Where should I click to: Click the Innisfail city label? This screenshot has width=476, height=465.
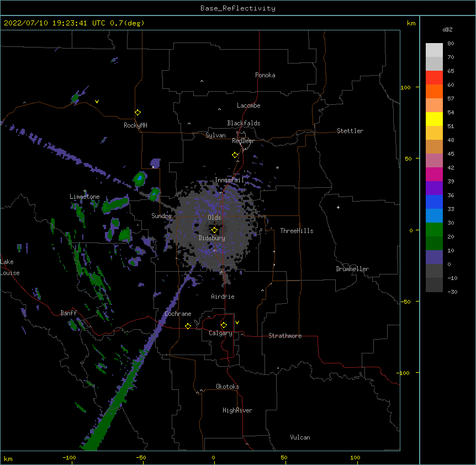(x=229, y=180)
